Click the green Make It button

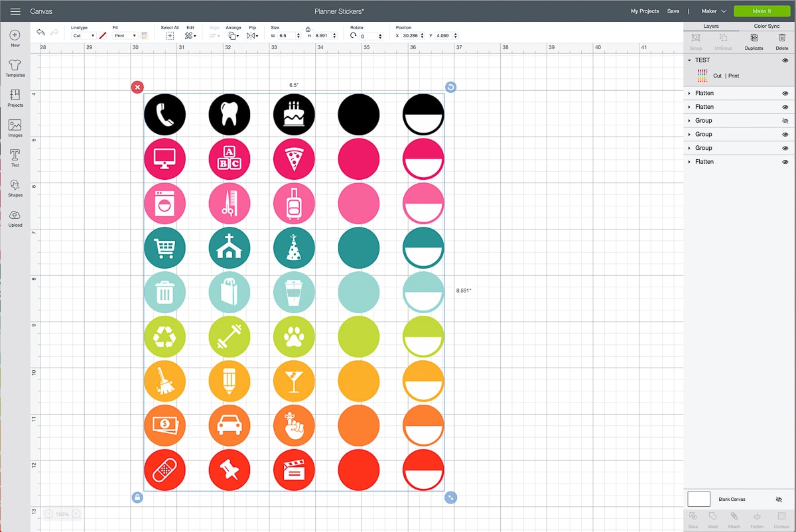click(x=762, y=11)
